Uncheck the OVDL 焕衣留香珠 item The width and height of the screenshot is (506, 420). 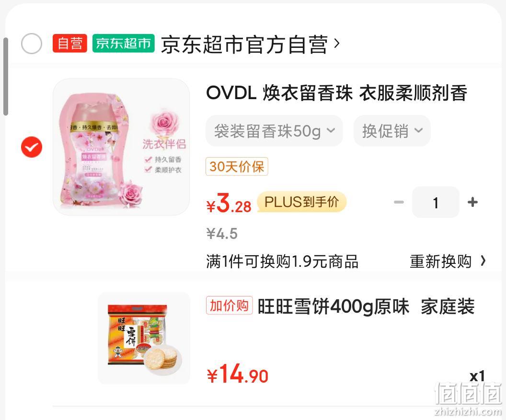tap(31, 147)
